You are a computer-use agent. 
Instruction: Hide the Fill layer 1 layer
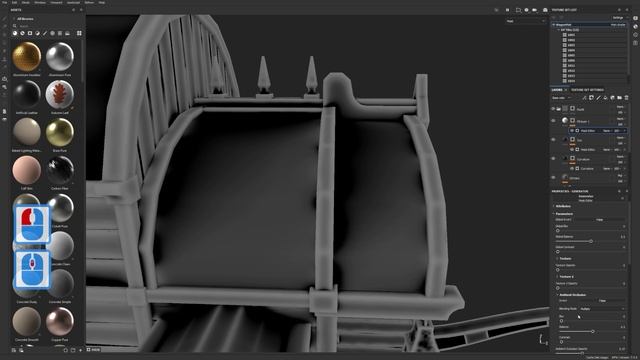[x=553, y=121]
